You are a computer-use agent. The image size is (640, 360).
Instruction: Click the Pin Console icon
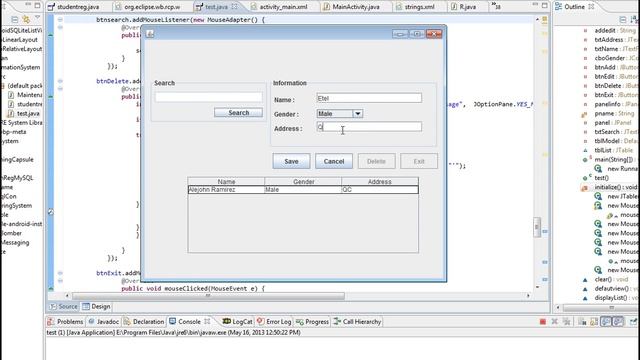633,322
